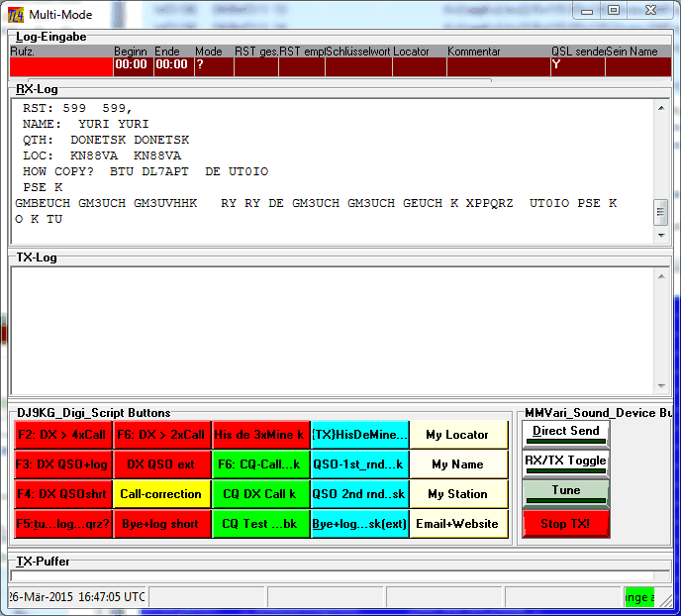Click the 'QTH: DONETSK DONETSK' line in RX-Log

pos(106,140)
